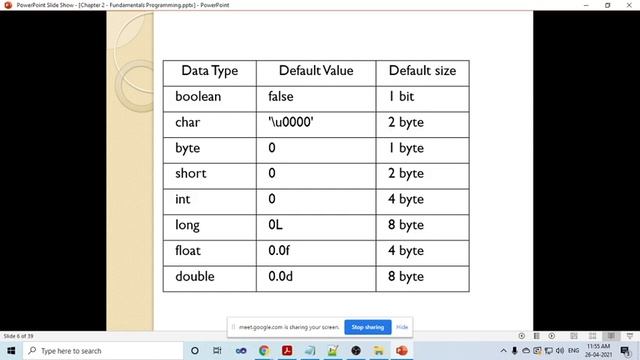Show hidden system tray icons
640x360 pixels.
[503, 351]
